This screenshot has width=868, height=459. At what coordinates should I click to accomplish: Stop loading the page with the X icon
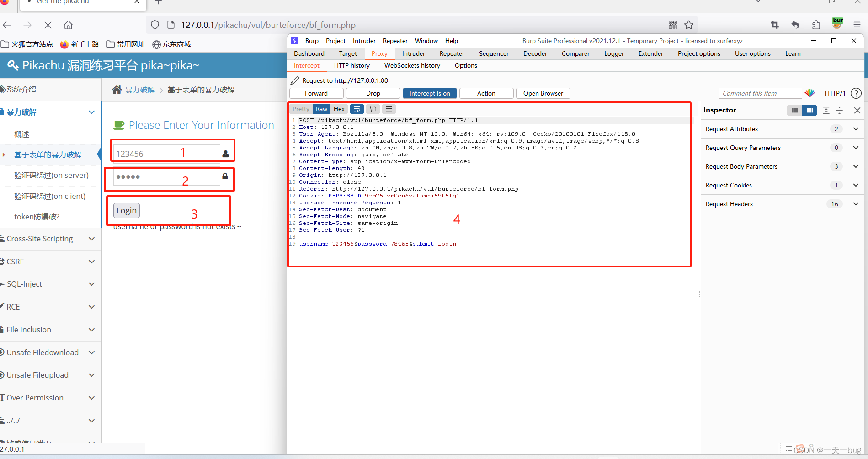[48, 25]
